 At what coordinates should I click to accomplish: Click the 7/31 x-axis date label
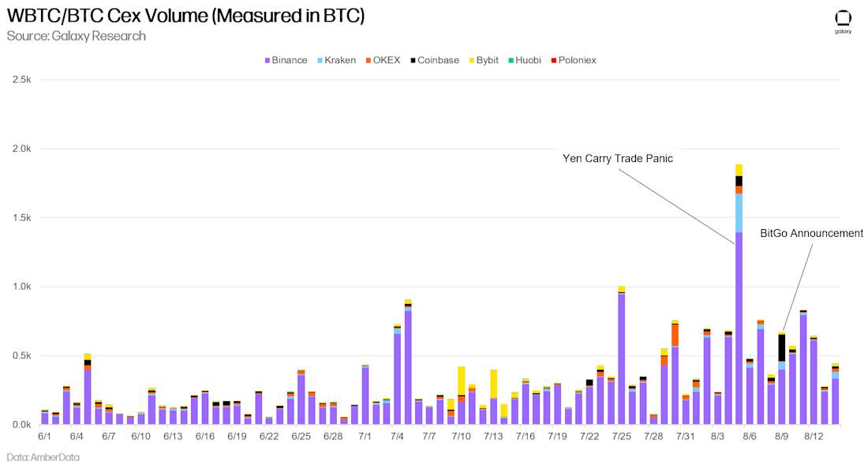point(685,436)
